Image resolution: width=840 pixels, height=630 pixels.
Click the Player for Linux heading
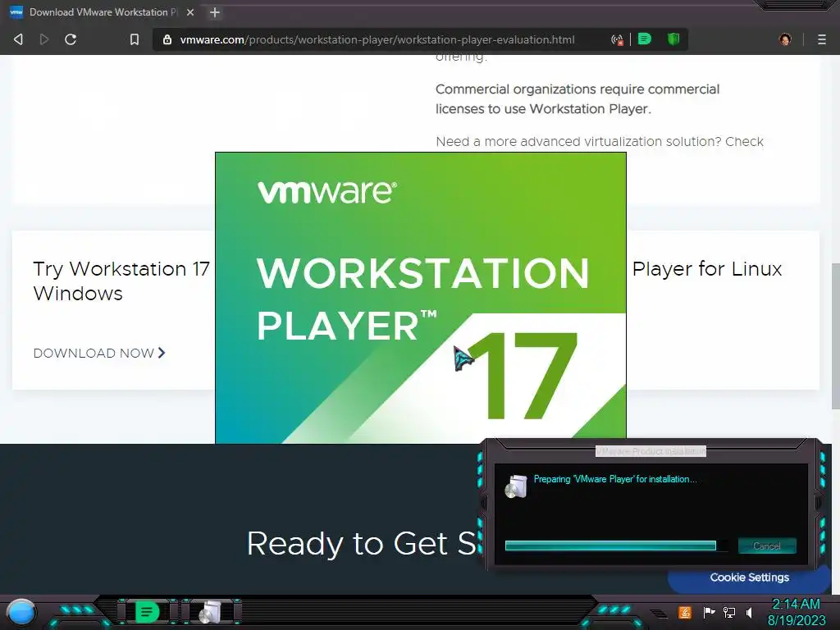click(707, 268)
